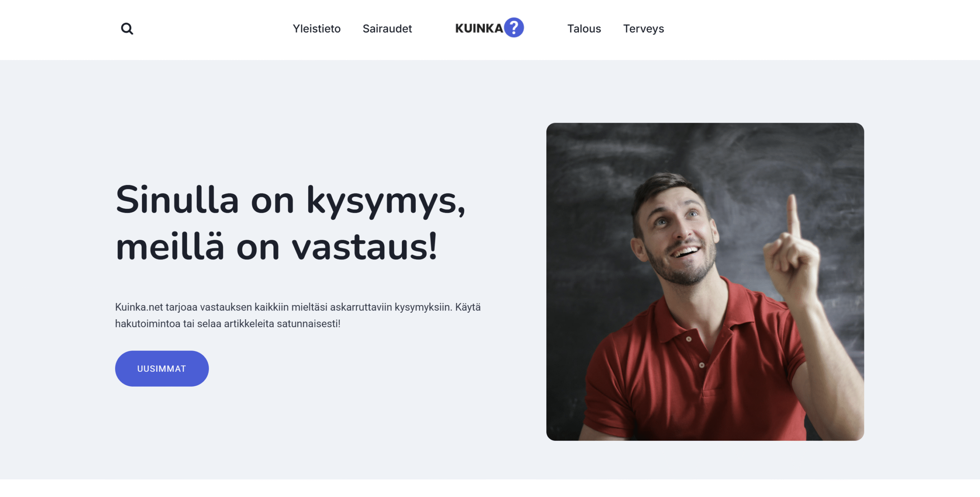This screenshot has height=497, width=980.
Task: Click the UUSIMMAT button
Action: pos(162,369)
